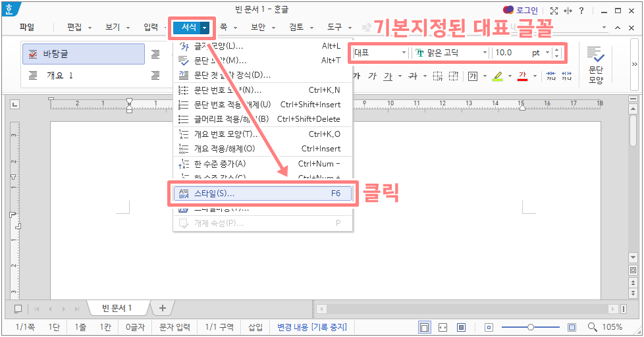644x337 pixels.
Task: Open font color dropdown arrow
Action: [535, 76]
